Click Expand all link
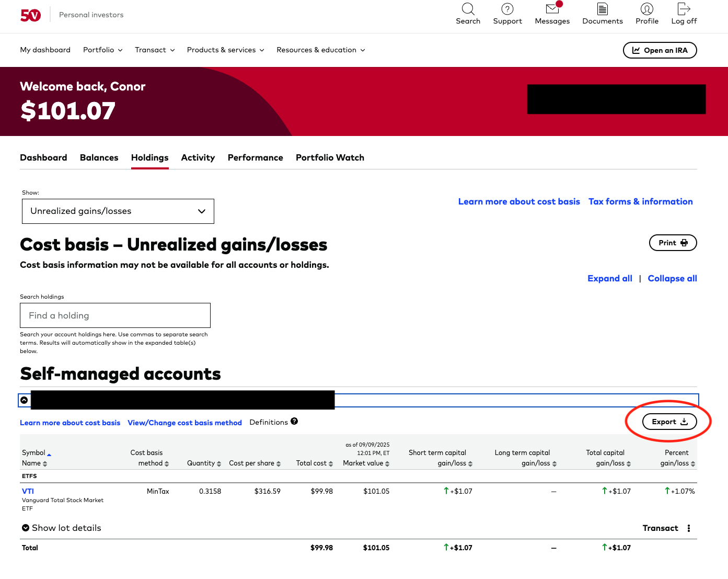 click(x=609, y=278)
